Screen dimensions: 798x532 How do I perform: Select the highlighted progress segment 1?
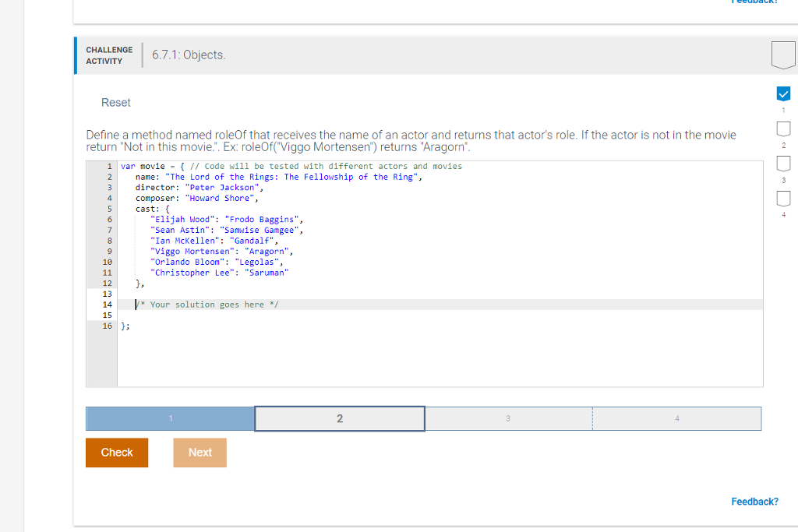(x=169, y=418)
